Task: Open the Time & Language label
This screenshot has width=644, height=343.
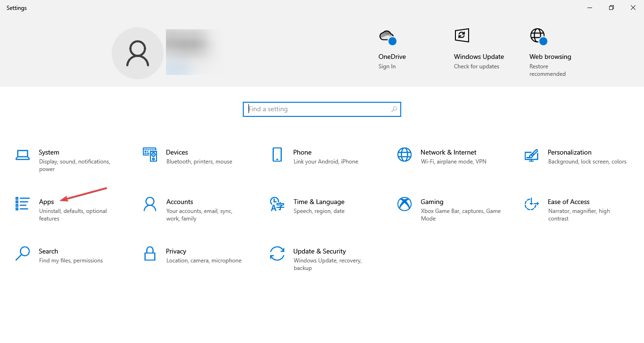Action: click(319, 202)
